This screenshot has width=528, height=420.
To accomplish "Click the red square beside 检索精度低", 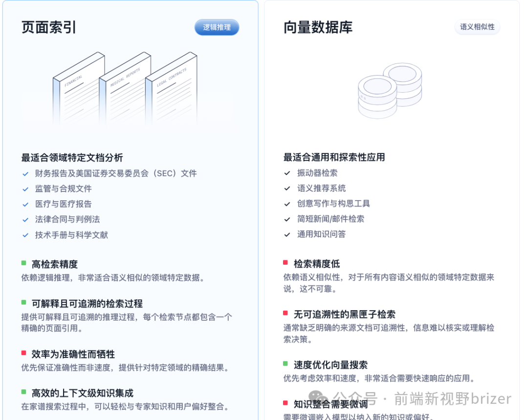I will (285, 263).
